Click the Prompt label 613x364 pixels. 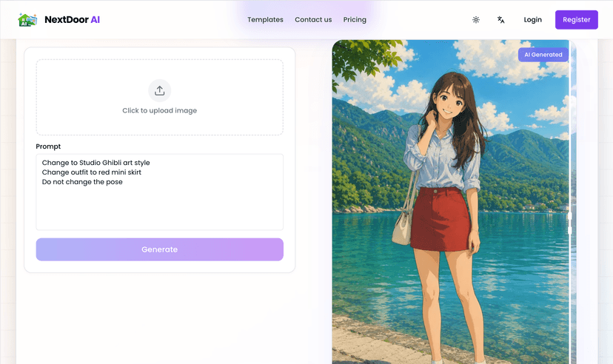48,146
